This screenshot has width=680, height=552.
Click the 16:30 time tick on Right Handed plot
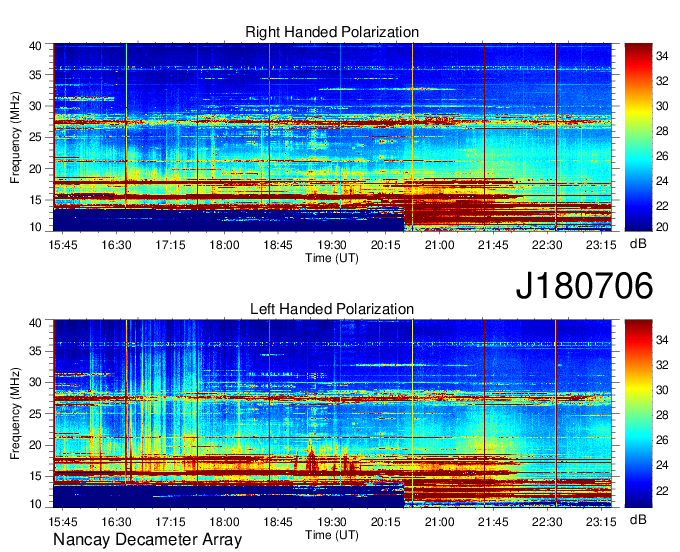point(117,245)
